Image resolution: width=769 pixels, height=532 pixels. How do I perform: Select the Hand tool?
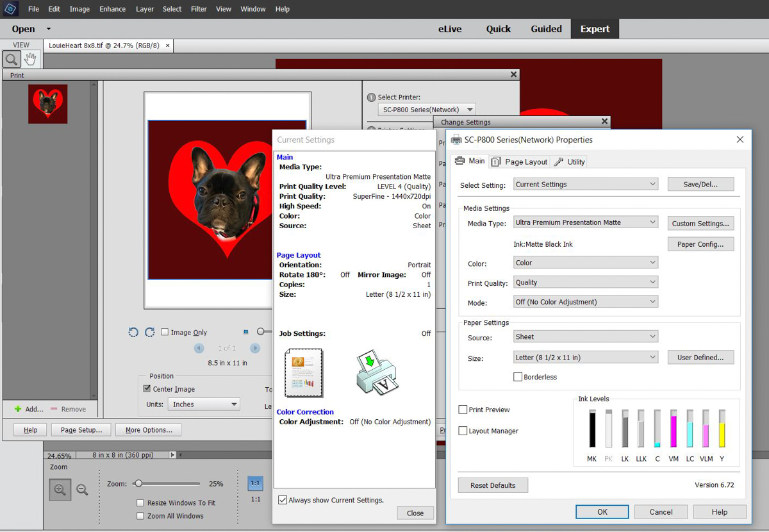click(30, 60)
